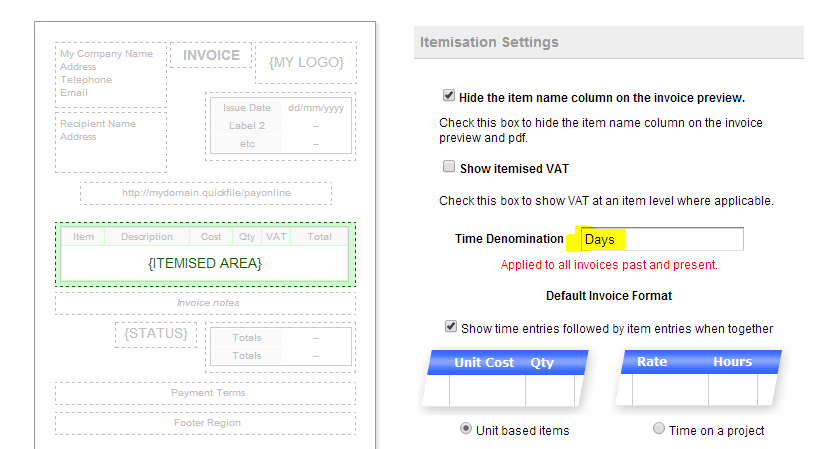Click the {STATUS} stamp placeholder

(x=155, y=334)
